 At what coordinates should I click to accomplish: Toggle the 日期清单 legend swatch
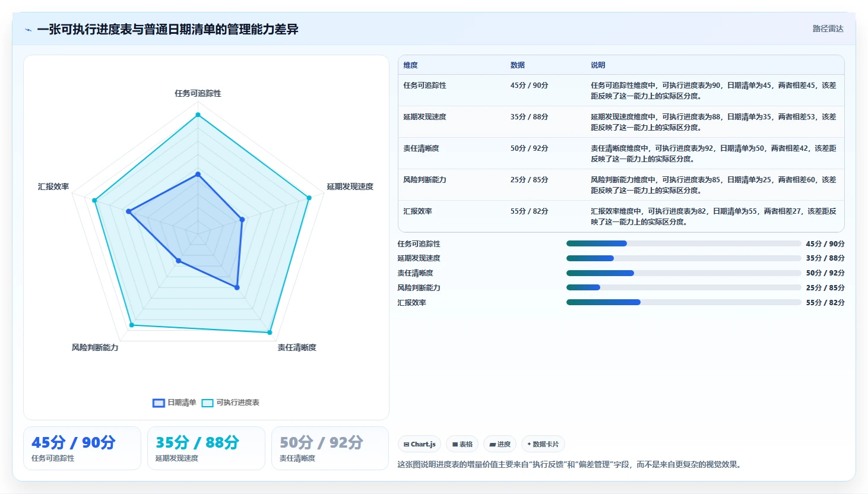(159, 403)
